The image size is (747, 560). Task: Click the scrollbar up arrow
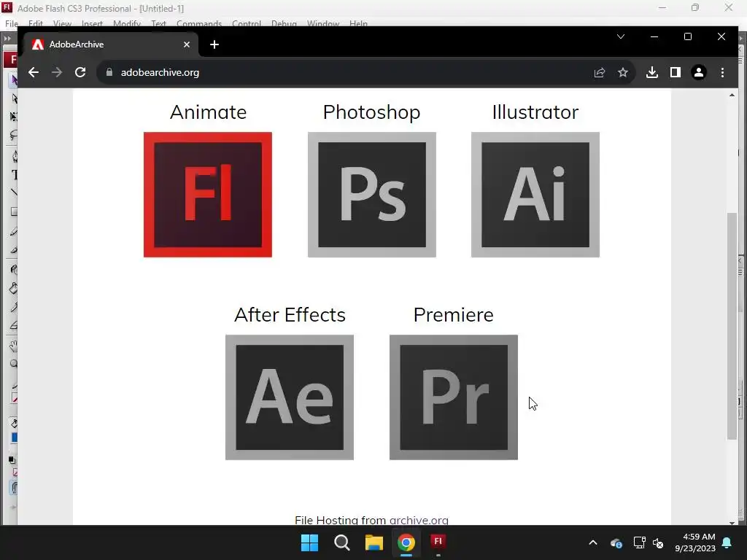tap(732, 96)
